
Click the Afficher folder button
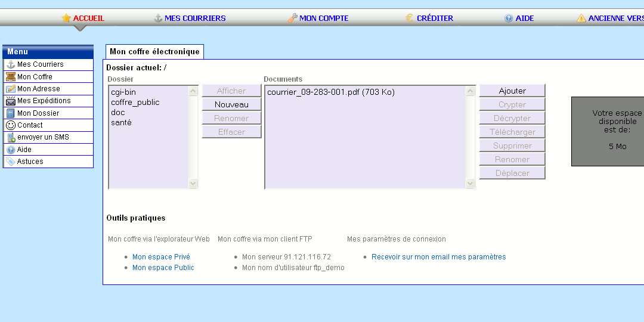point(231,91)
